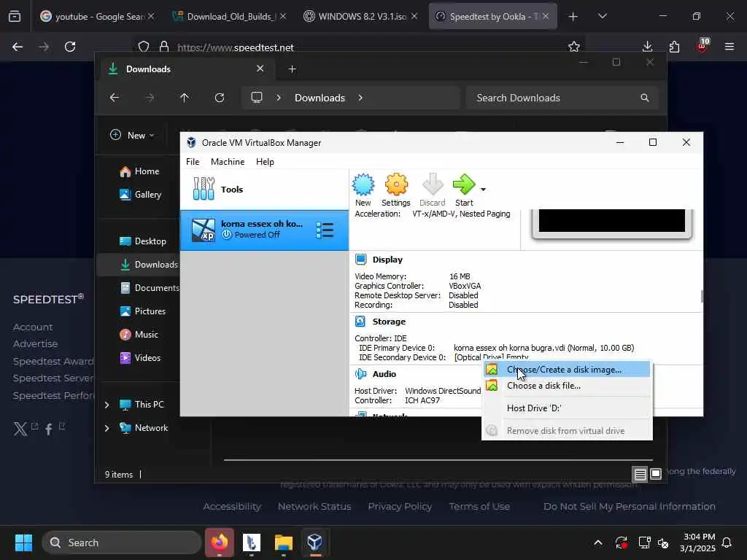Choose 'Choose/Create a disk image...' menu entry

[566, 370]
